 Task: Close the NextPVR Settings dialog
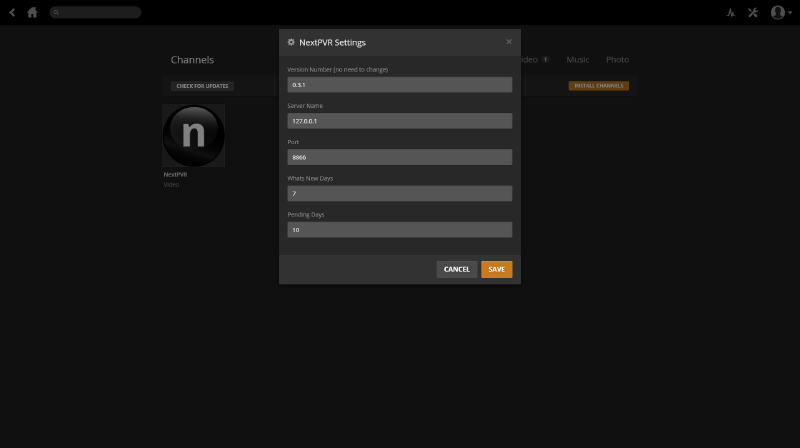(x=509, y=42)
